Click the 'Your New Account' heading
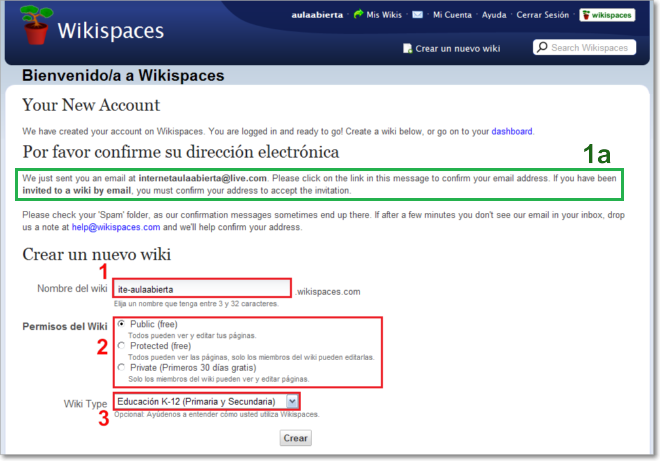 coord(91,105)
